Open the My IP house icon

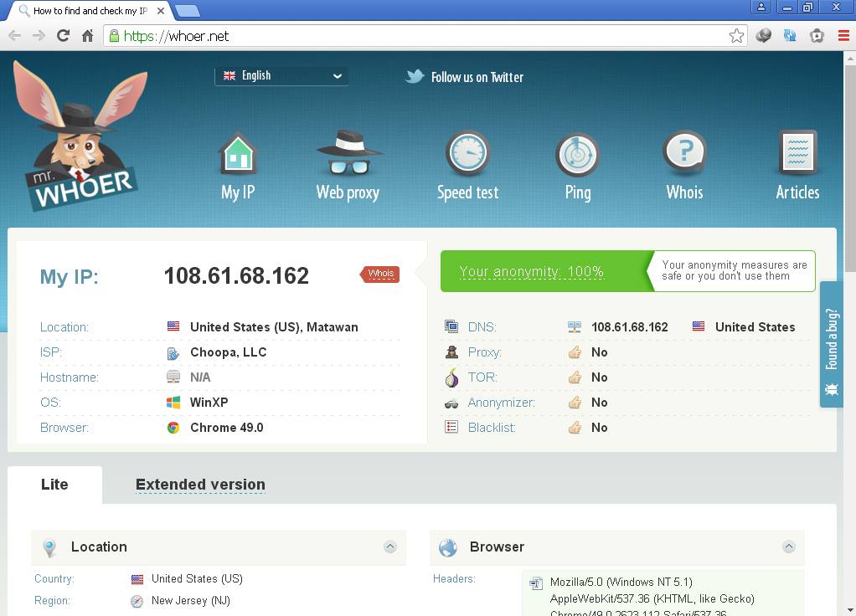(238, 153)
